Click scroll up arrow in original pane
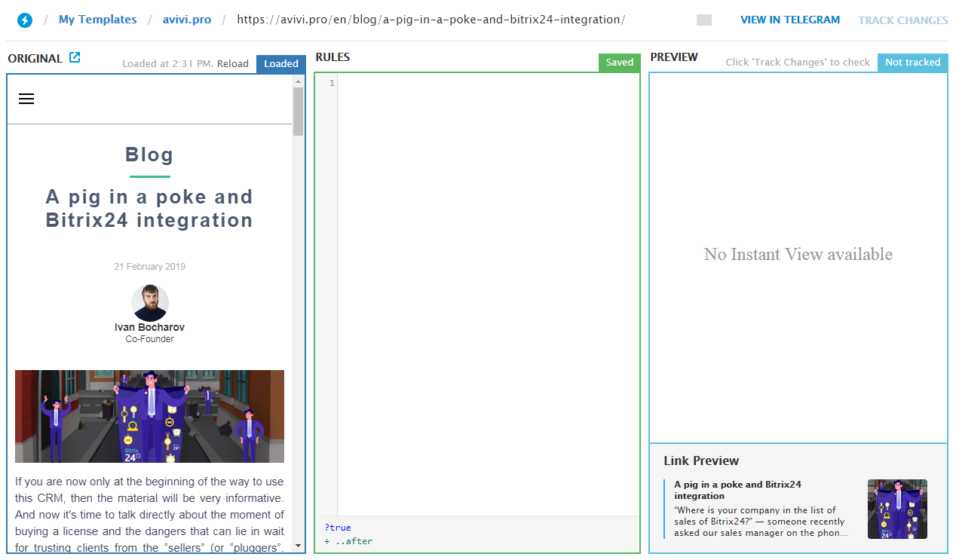This screenshot has height=560, width=956. tap(298, 81)
